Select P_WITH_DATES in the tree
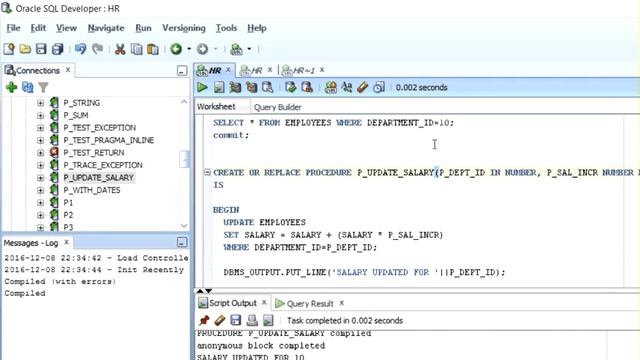 tap(92, 190)
